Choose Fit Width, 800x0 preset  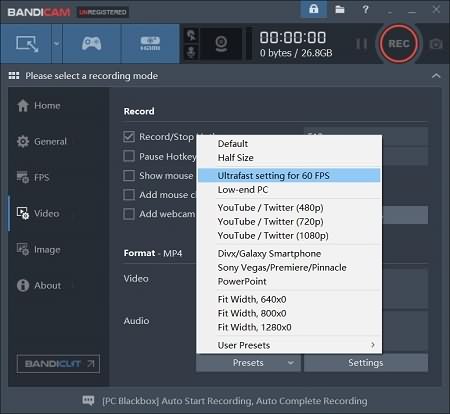click(289, 313)
